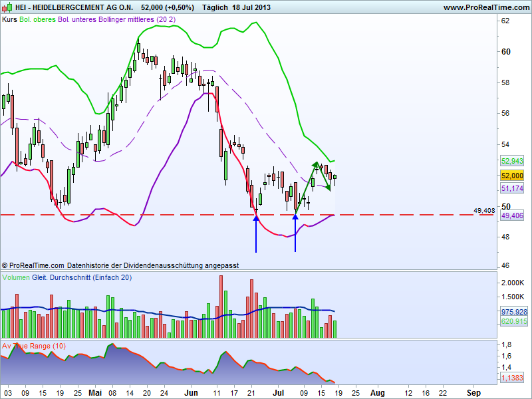The height and width of the screenshot is (399, 532).
Task: Click the Mai label on the time axis
Action: [x=95, y=393]
